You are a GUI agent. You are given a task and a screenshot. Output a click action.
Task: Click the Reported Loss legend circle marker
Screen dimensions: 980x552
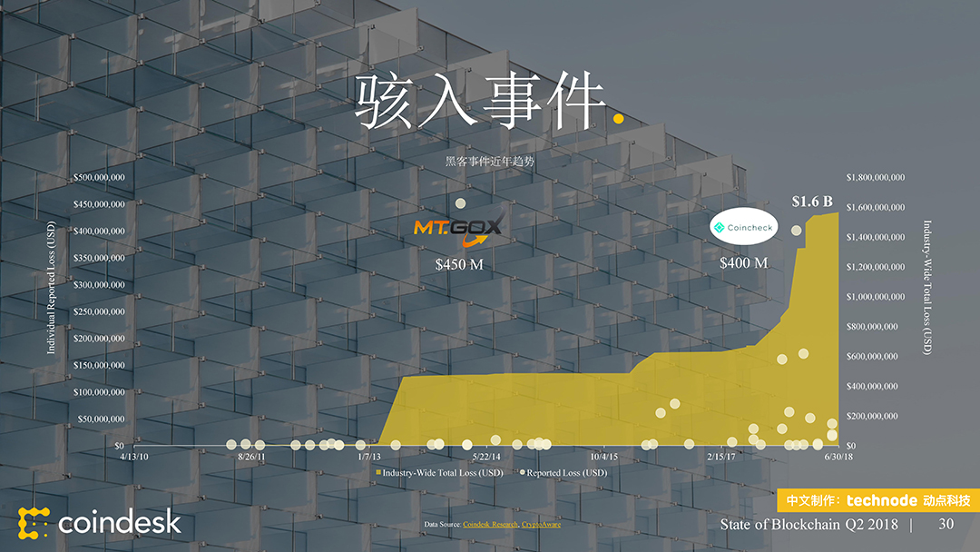click(x=523, y=473)
